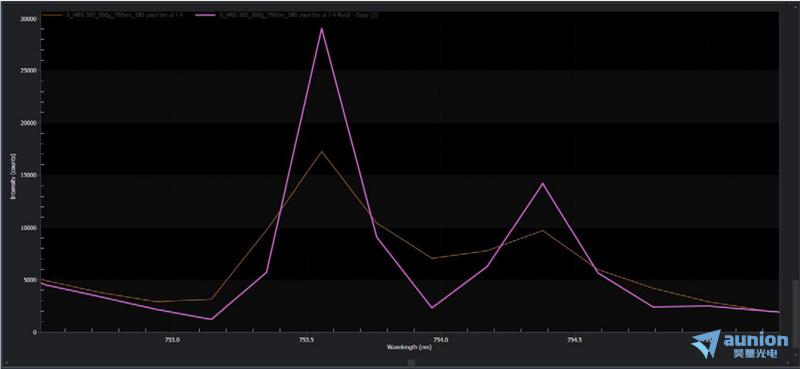The width and height of the screenshot is (800, 369).
Task: Click the 15000 intensity tick label
Action: [x=29, y=176]
